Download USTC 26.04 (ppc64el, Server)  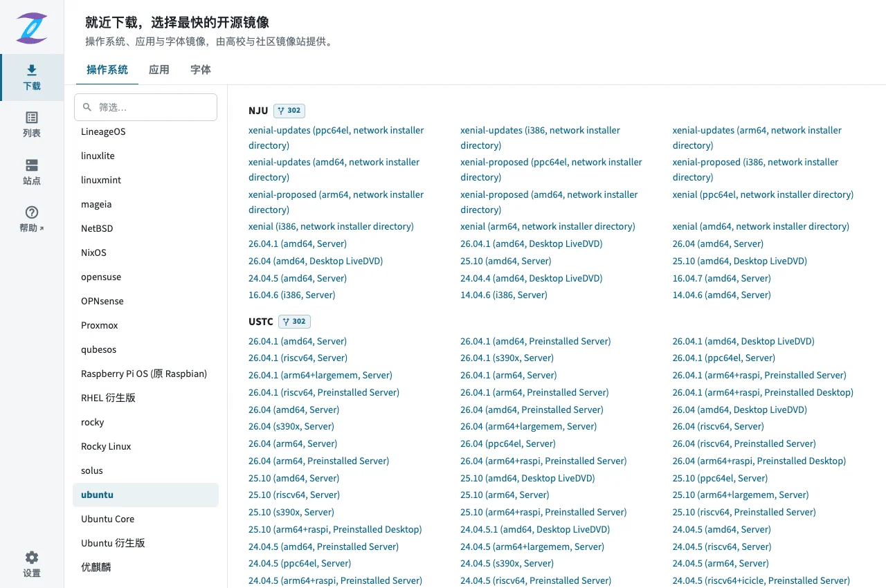508,444
